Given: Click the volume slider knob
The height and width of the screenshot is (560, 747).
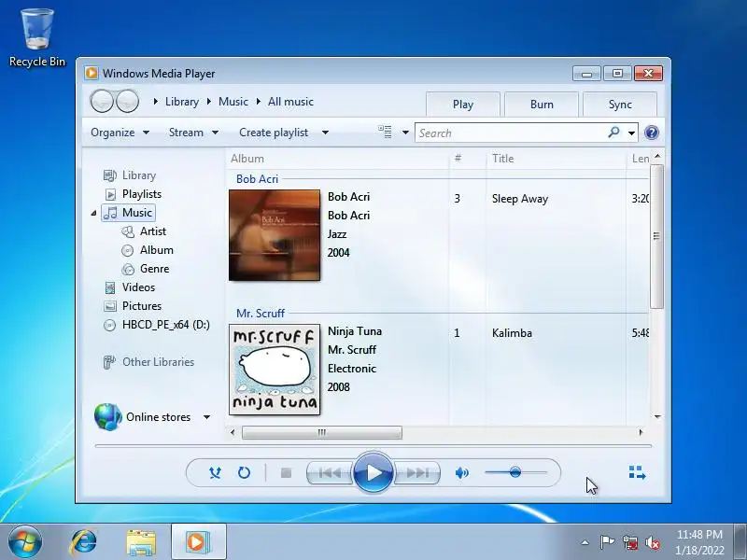Looking at the screenshot, I should click(x=515, y=472).
